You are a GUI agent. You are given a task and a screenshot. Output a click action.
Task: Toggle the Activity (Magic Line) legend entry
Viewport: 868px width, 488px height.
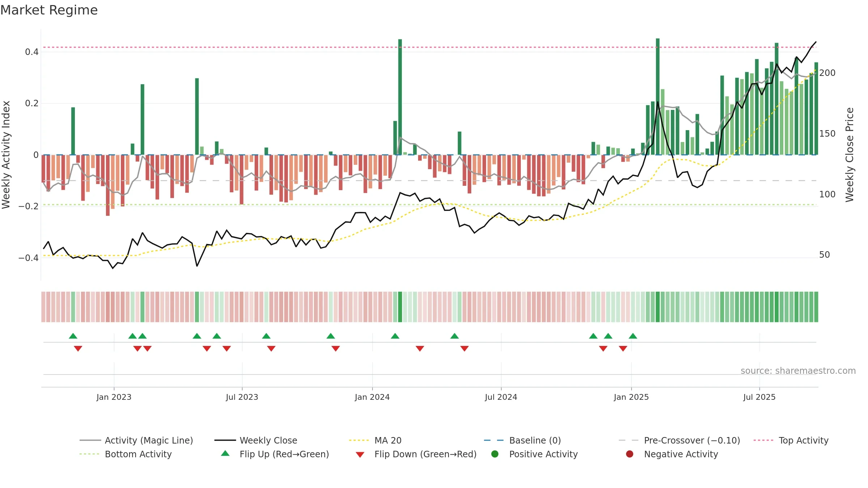136,440
